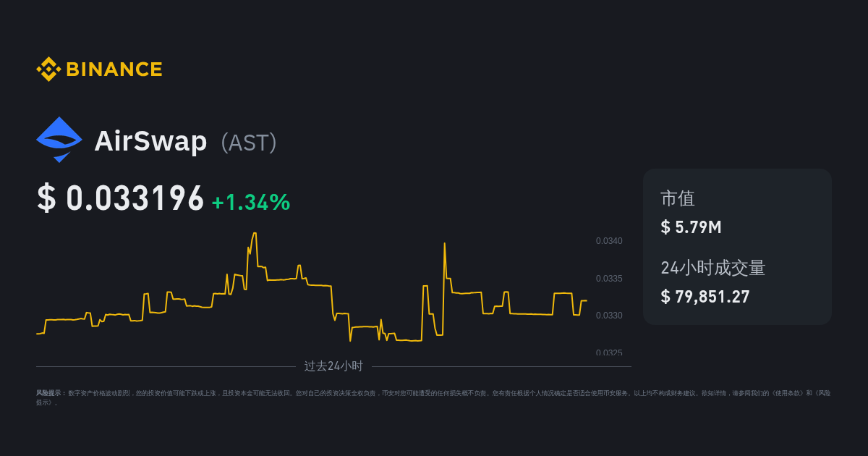Click the 风险提示 bold disclaimer heading
This screenshot has width=868, height=456.
pos(51,393)
